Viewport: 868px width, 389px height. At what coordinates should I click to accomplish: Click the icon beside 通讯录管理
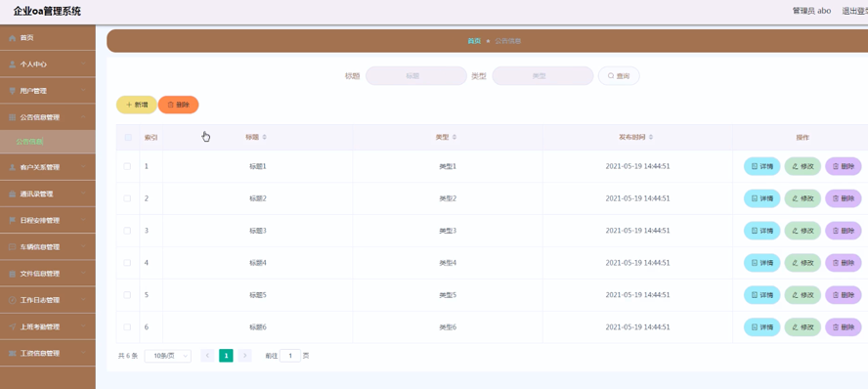coord(12,194)
